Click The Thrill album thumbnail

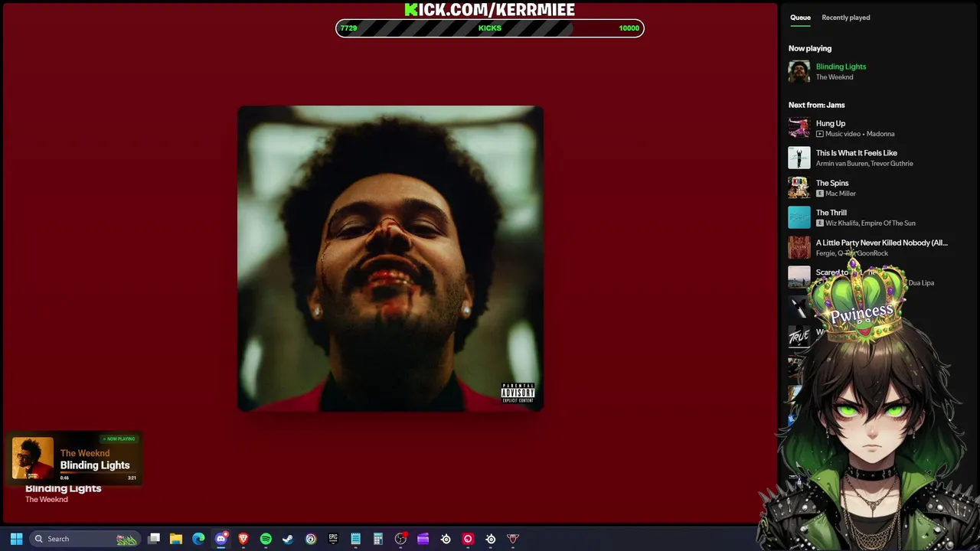pos(799,217)
